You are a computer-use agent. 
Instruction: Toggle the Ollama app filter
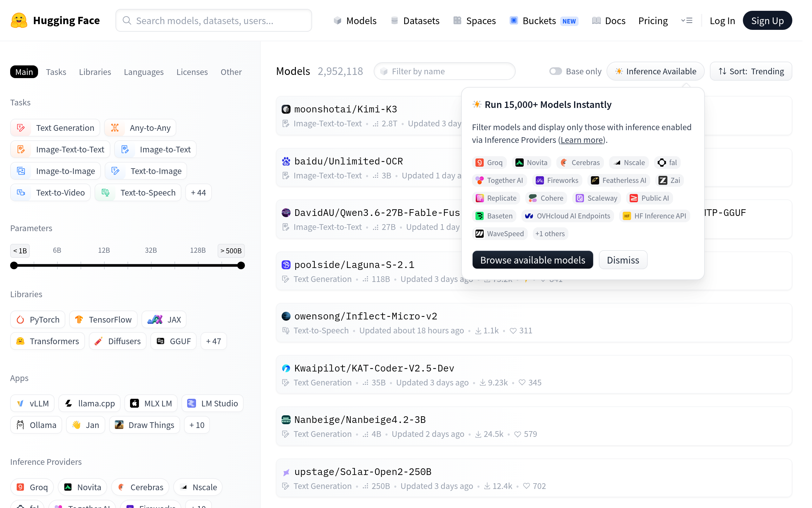pos(36,425)
